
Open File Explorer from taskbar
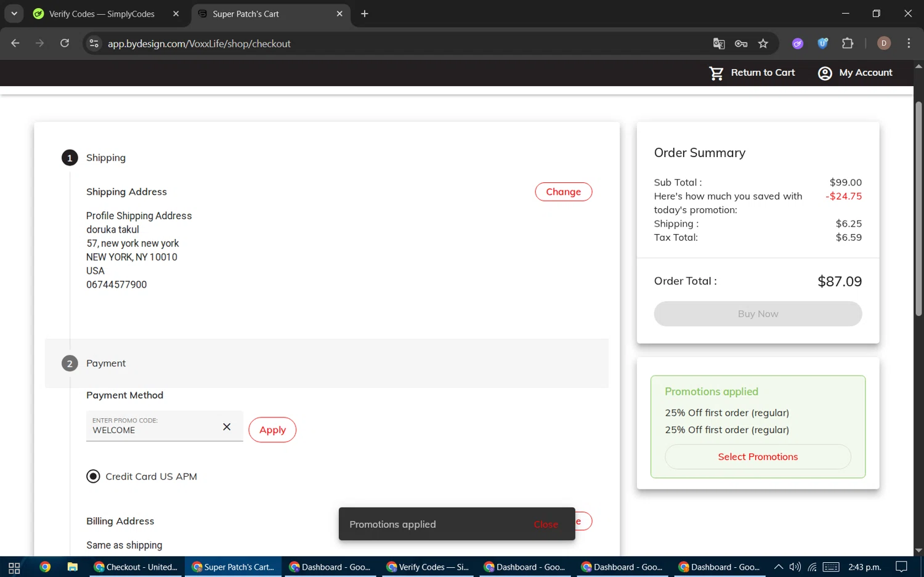coord(73,567)
